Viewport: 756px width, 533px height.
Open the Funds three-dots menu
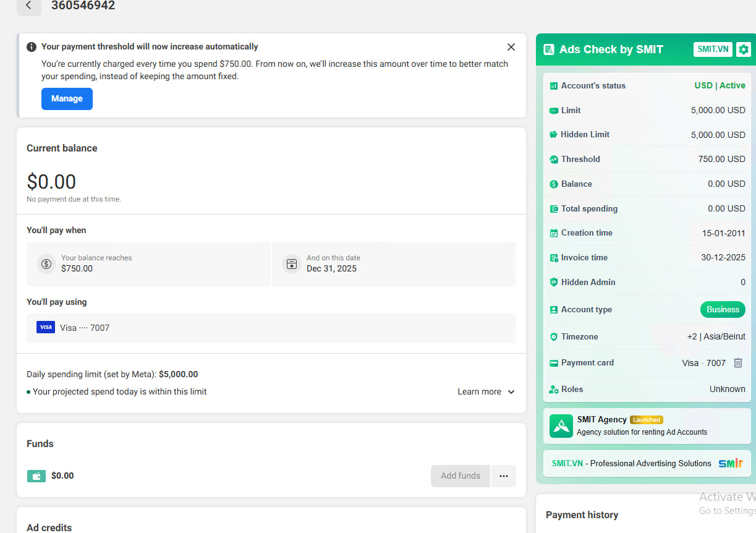coord(503,476)
